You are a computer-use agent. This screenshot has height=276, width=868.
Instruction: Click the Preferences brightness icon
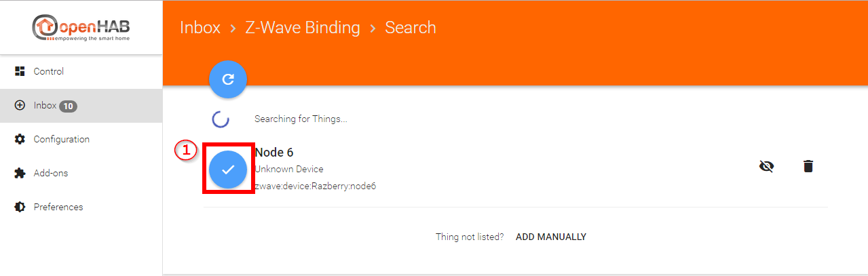point(20,207)
